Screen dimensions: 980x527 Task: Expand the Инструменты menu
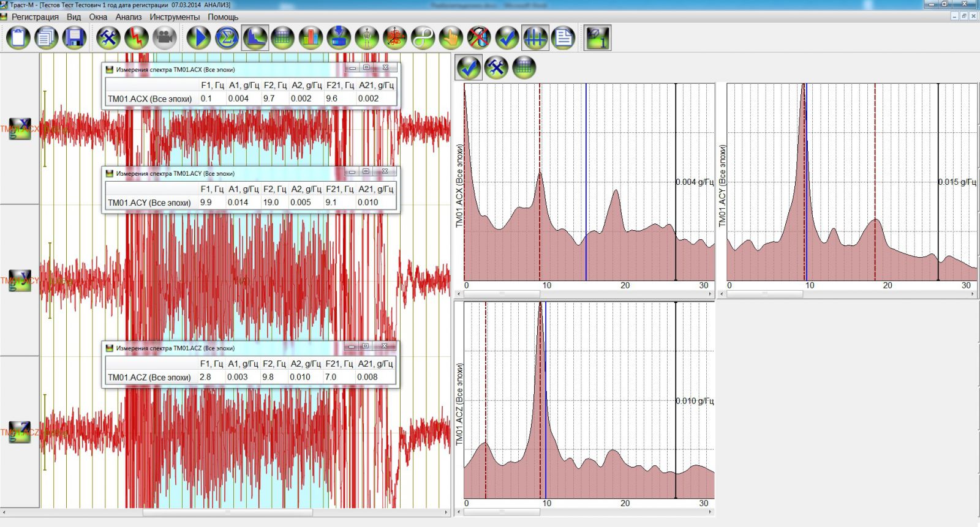tap(175, 17)
